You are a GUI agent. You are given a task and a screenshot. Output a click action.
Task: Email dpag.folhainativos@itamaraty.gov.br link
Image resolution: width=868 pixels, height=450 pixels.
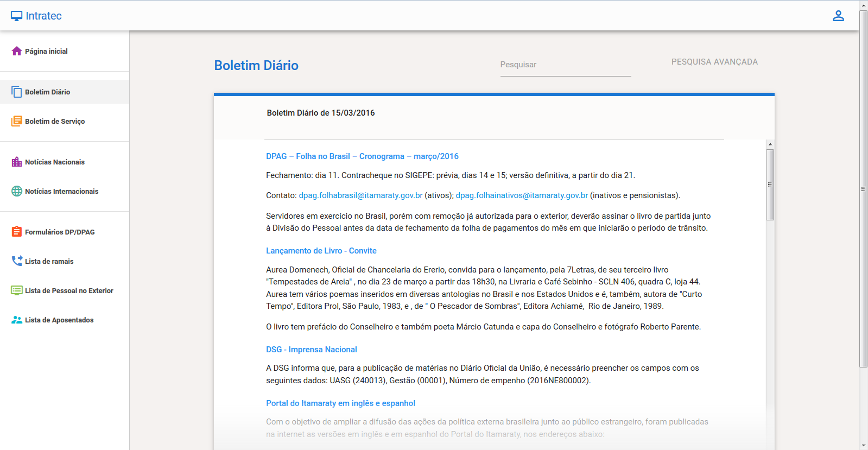click(522, 195)
